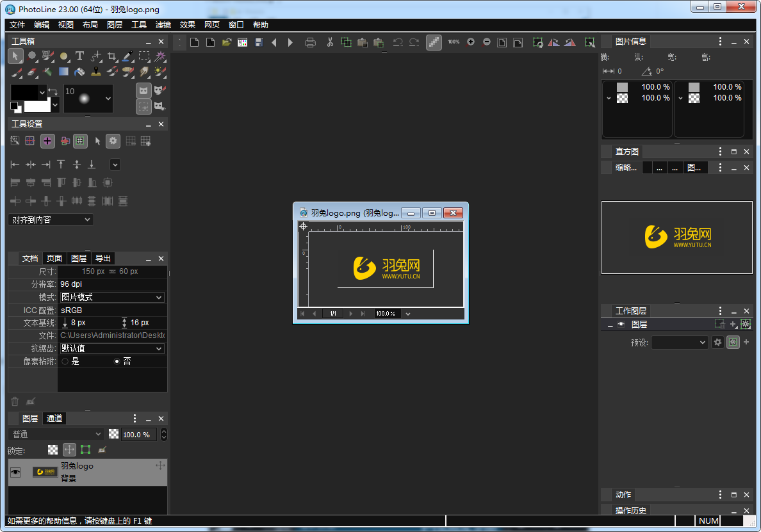
Task: Switch to the 缩略... tab
Action: click(x=626, y=168)
